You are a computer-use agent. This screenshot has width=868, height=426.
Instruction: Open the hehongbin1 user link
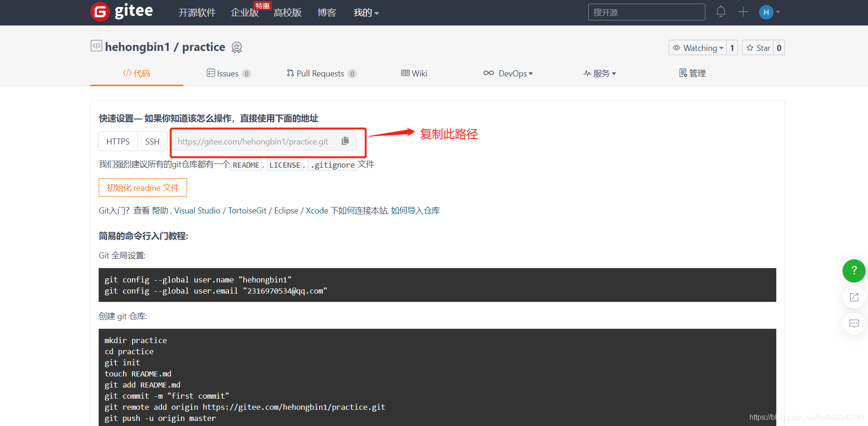click(x=138, y=47)
